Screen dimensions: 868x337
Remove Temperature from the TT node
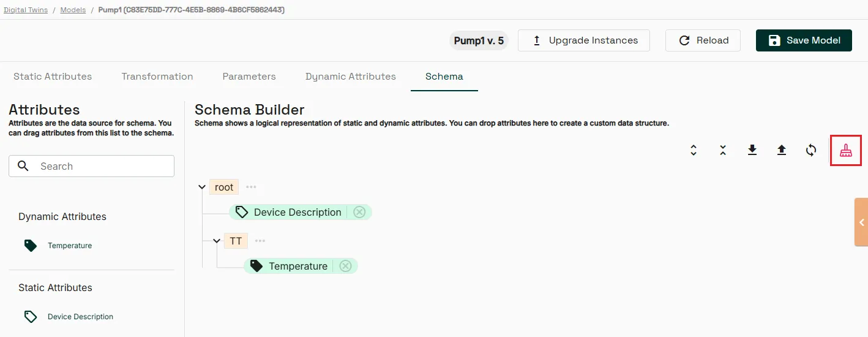(345, 266)
